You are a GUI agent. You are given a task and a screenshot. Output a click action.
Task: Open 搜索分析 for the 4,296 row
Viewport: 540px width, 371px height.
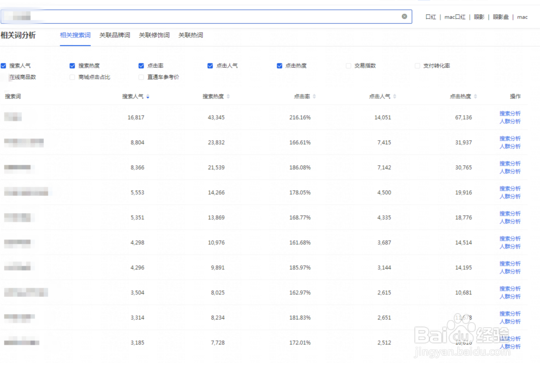click(510, 264)
